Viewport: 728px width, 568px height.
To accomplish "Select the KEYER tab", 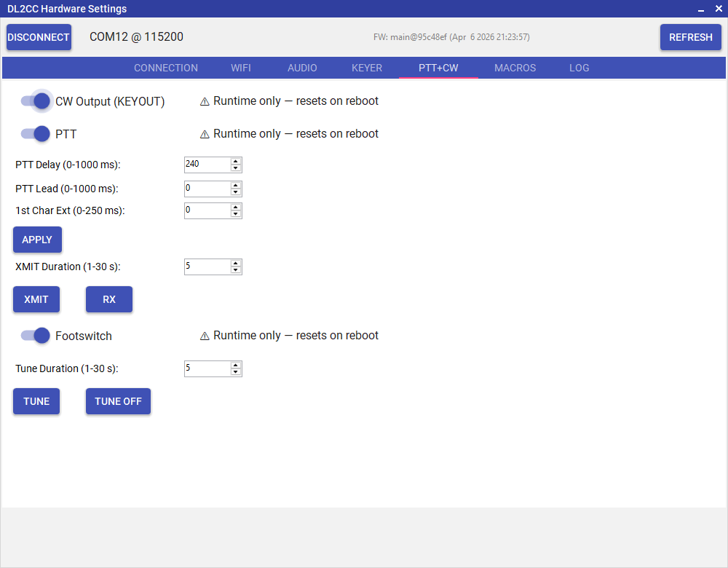I will [367, 68].
